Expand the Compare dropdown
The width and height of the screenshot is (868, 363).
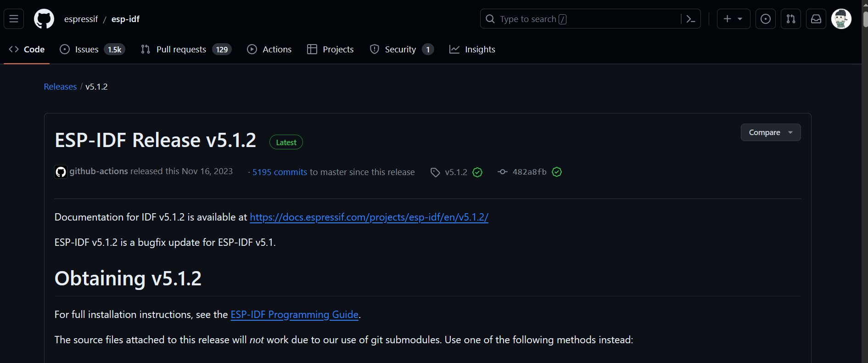point(770,132)
